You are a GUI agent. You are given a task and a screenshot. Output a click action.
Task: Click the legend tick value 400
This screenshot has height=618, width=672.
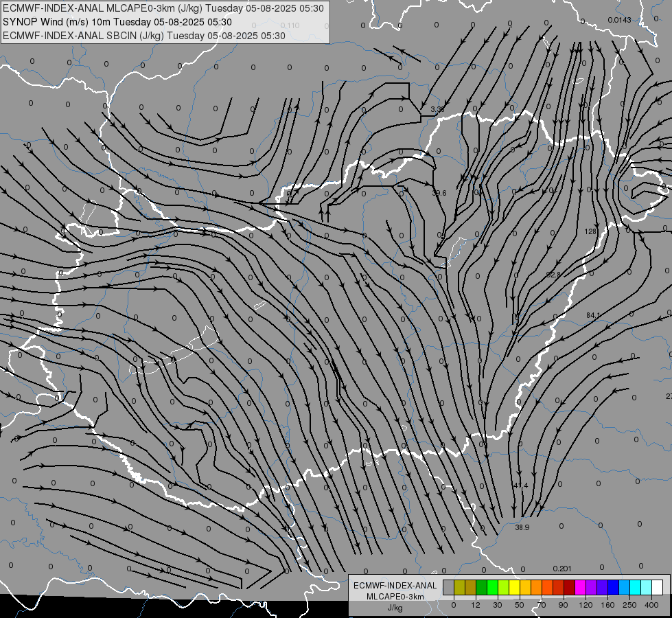pyautogui.click(x=651, y=605)
